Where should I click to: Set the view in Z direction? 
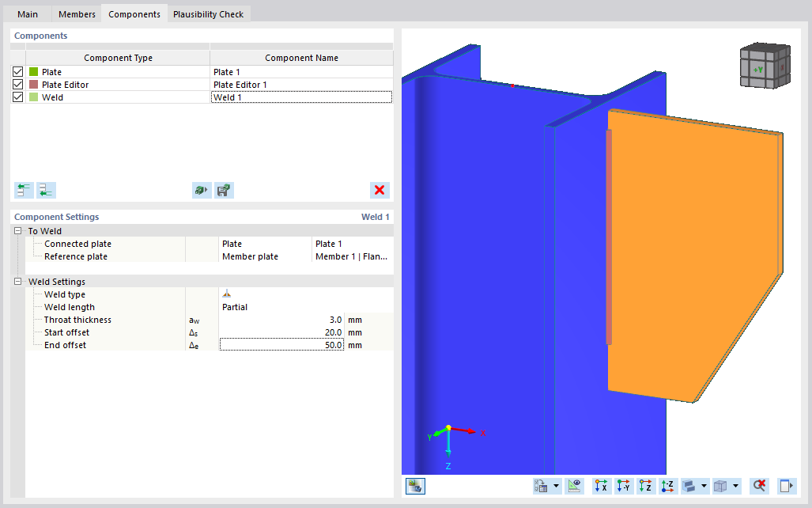click(645, 486)
